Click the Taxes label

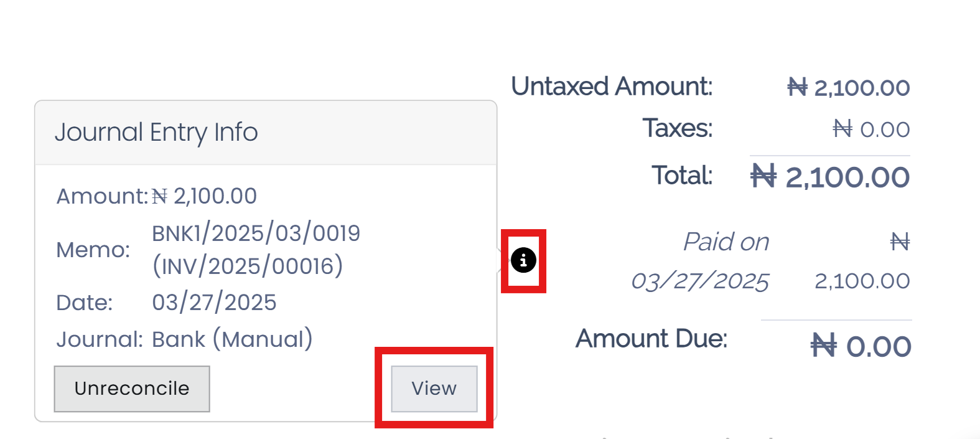click(x=677, y=128)
